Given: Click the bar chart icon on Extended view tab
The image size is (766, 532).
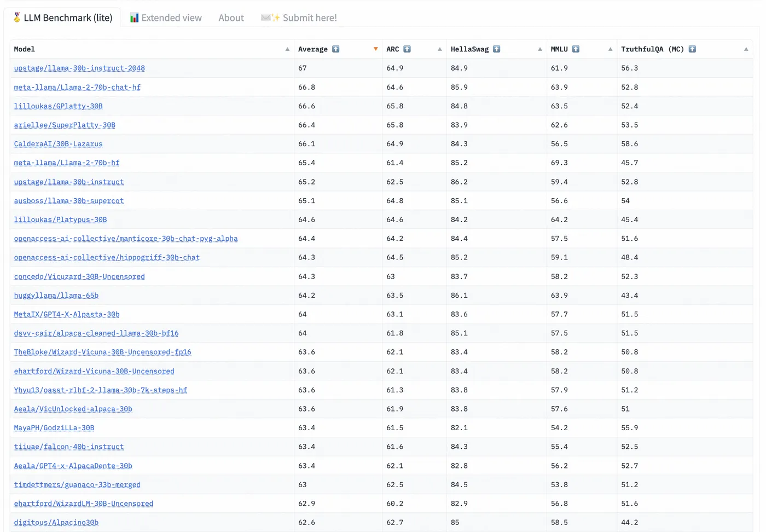Looking at the screenshot, I should tap(134, 18).
